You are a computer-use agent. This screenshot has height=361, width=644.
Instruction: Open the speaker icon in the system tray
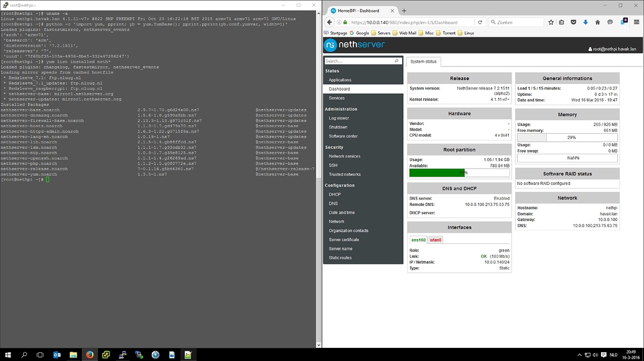pos(595,355)
